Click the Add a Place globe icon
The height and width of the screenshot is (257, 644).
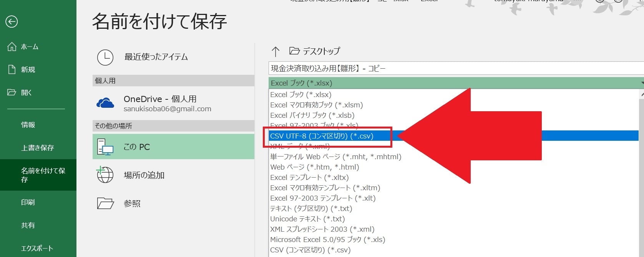click(105, 175)
